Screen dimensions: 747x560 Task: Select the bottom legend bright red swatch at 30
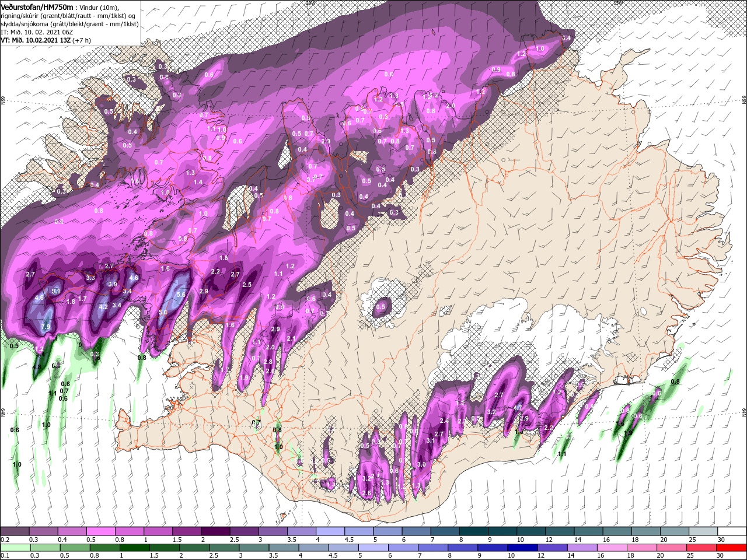(732, 548)
